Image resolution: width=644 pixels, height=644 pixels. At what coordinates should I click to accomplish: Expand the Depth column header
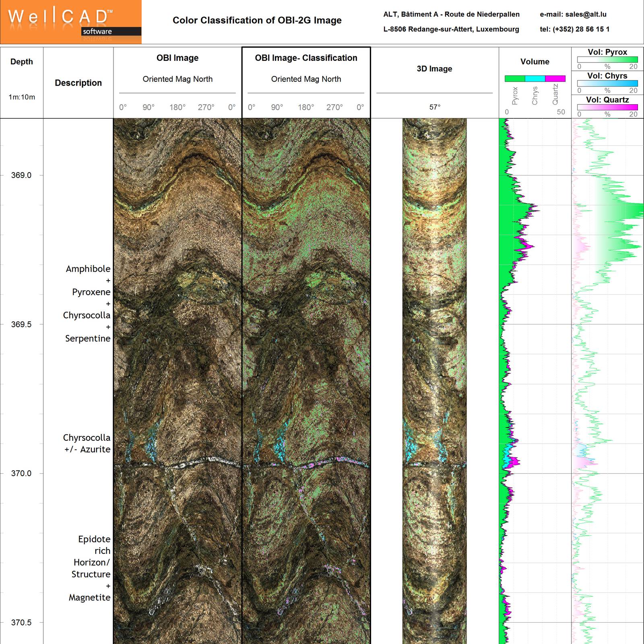22,62
